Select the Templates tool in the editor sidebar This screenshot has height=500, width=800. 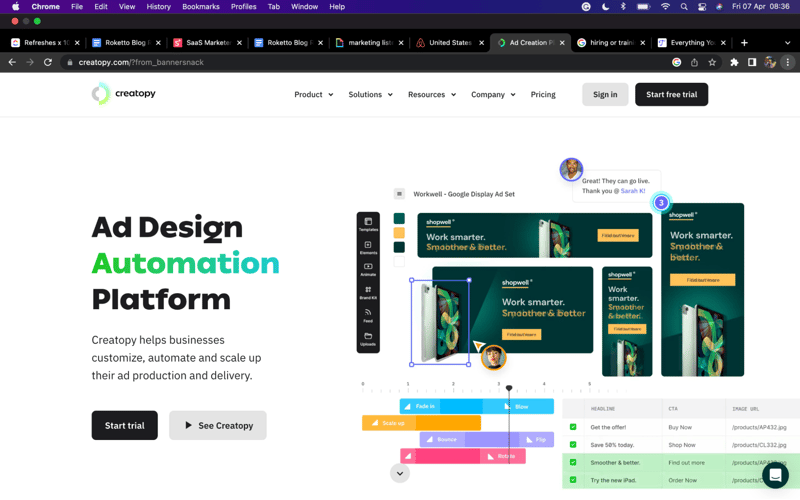(368, 224)
